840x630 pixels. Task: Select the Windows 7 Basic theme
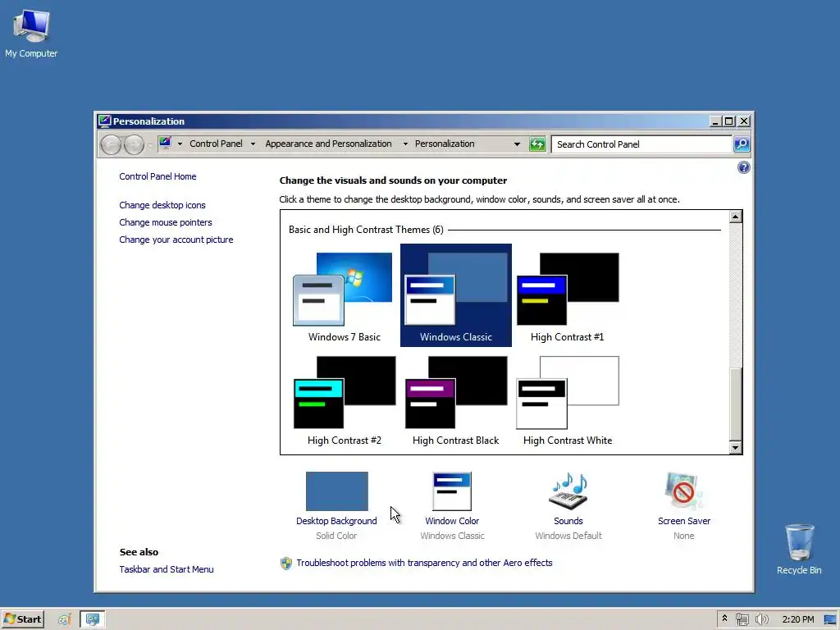pos(344,295)
